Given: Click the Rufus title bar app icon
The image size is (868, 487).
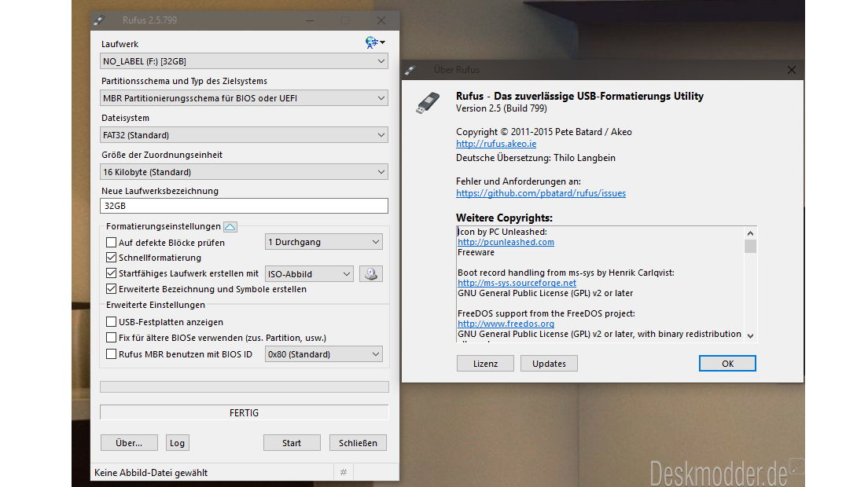Looking at the screenshot, I should pos(99,20).
